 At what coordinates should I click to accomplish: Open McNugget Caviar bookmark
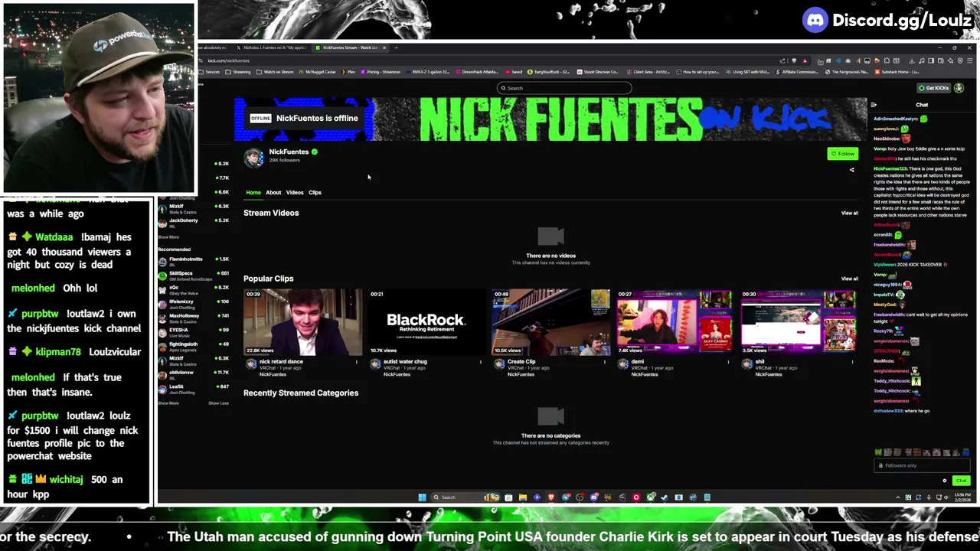318,72
